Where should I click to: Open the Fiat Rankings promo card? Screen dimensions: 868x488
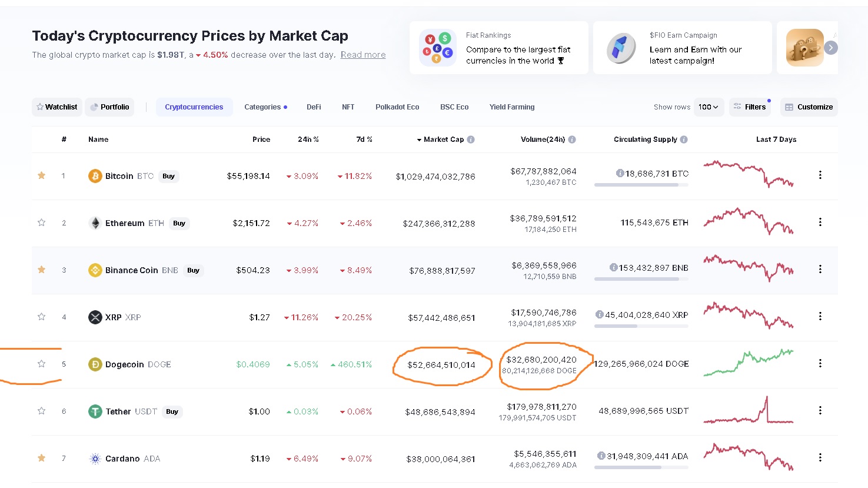499,48
